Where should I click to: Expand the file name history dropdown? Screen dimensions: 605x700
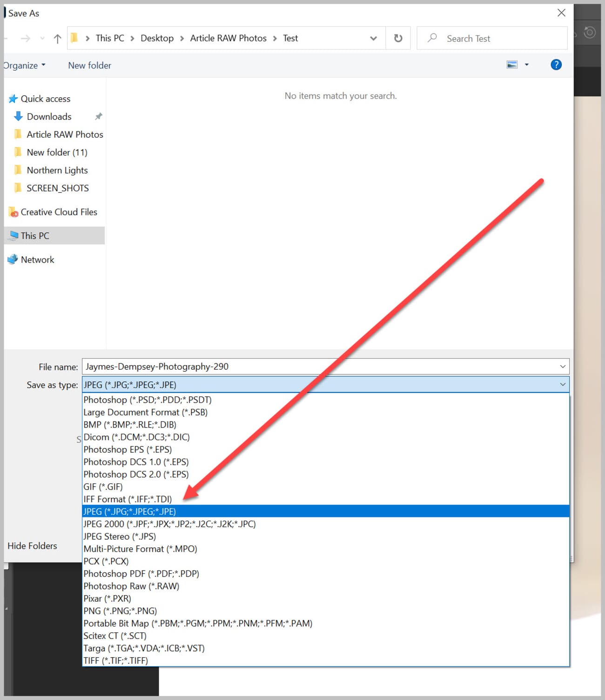562,367
